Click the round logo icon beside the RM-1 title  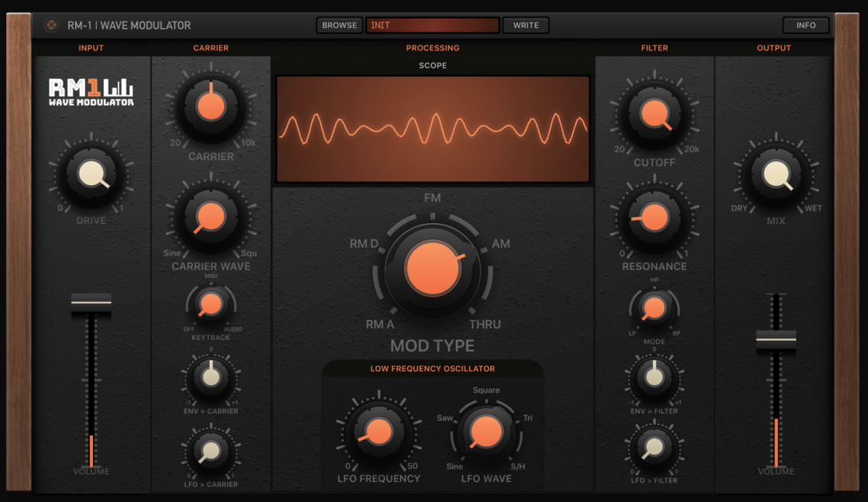51,25
